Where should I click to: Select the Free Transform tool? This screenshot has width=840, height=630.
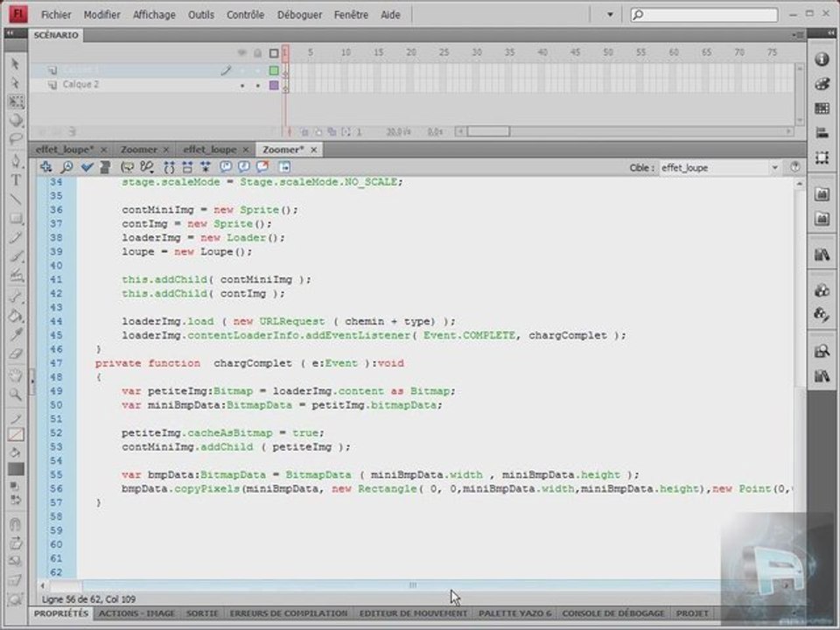click(x=16, y=101)
